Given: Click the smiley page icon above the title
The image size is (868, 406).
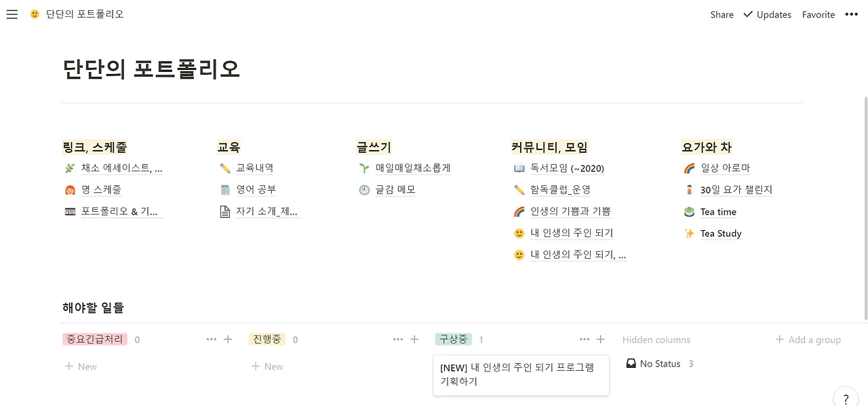Looking at the screenshot, I should [33, 12].
